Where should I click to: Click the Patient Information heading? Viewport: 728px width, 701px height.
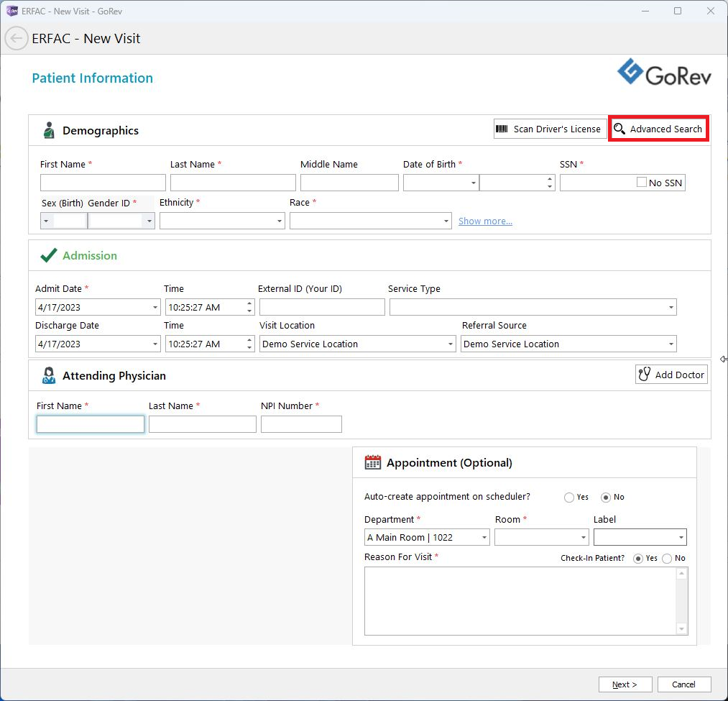93,78
